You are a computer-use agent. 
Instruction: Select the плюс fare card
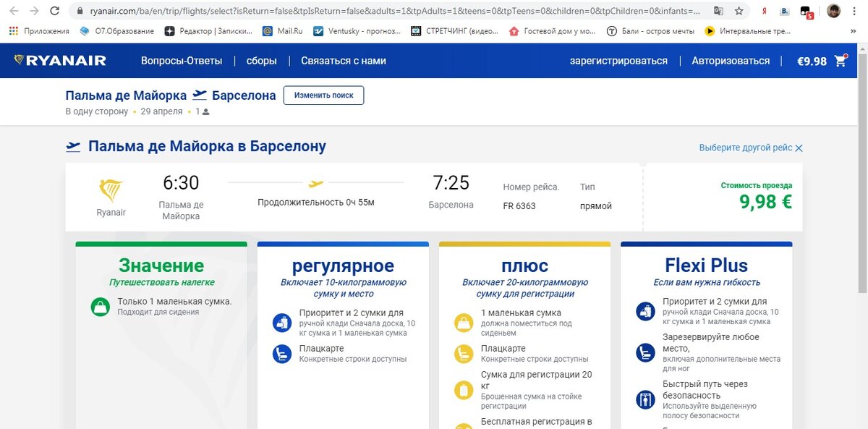pos(524,335)
